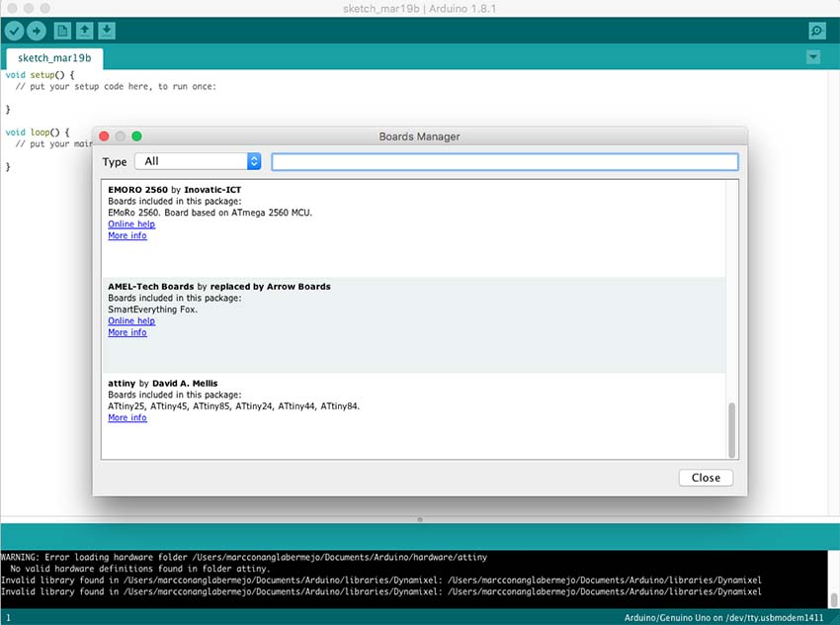
Task: Click the 'void loop() {' code line
Action: 38,132
